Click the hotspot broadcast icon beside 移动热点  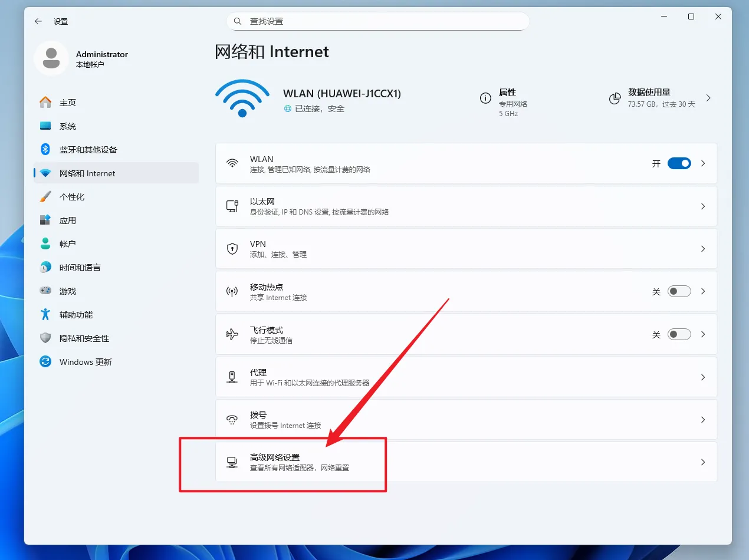coord(232,292)
